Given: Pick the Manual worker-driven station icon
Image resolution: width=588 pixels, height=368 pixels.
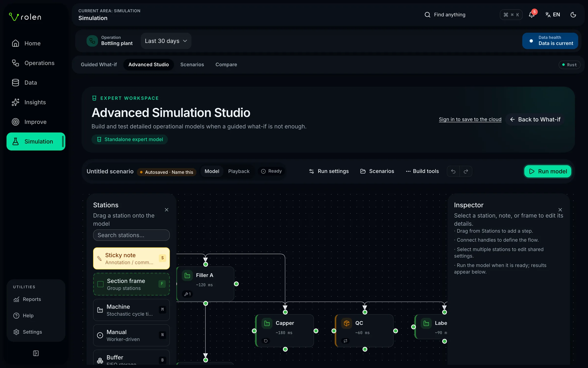Looking at the screenshot, I should click(100, 335).
